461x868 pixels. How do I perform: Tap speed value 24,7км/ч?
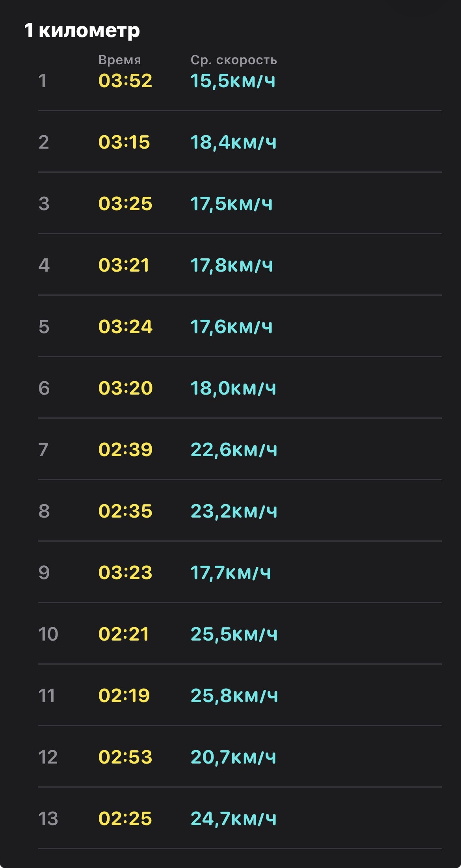(x=233, y=819)
